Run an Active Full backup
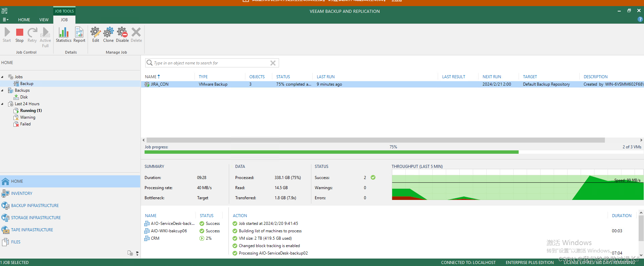 tap(45, 37)
